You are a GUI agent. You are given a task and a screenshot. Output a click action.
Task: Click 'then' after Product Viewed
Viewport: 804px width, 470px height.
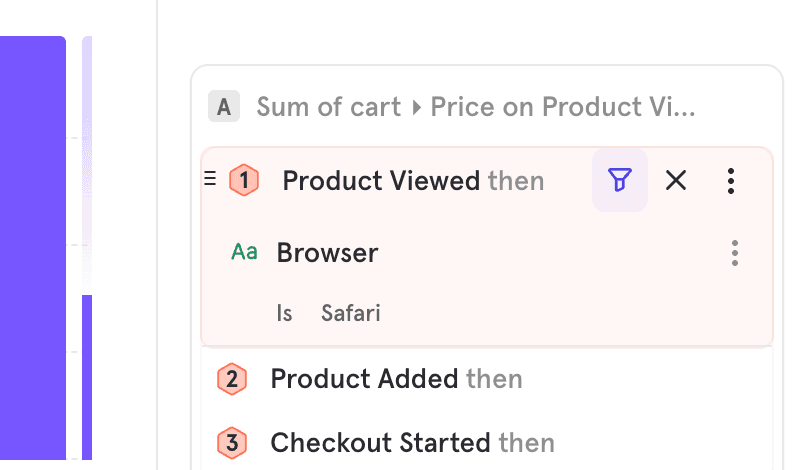516,181
